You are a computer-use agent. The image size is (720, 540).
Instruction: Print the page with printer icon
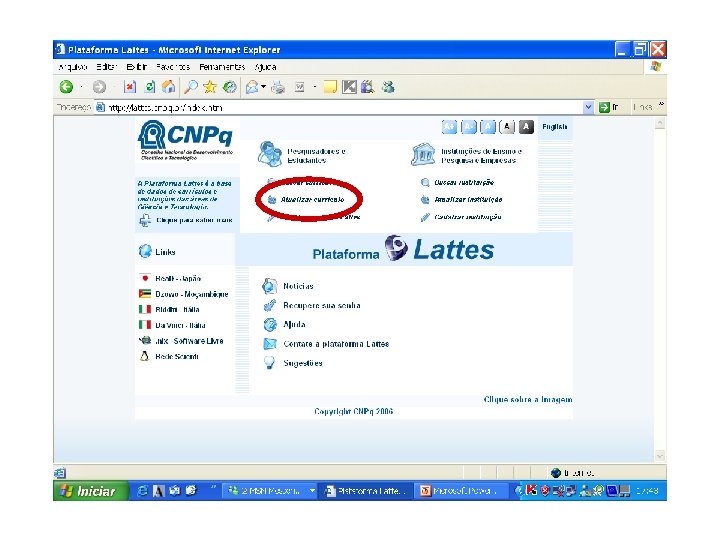click(x=278, y=87)
